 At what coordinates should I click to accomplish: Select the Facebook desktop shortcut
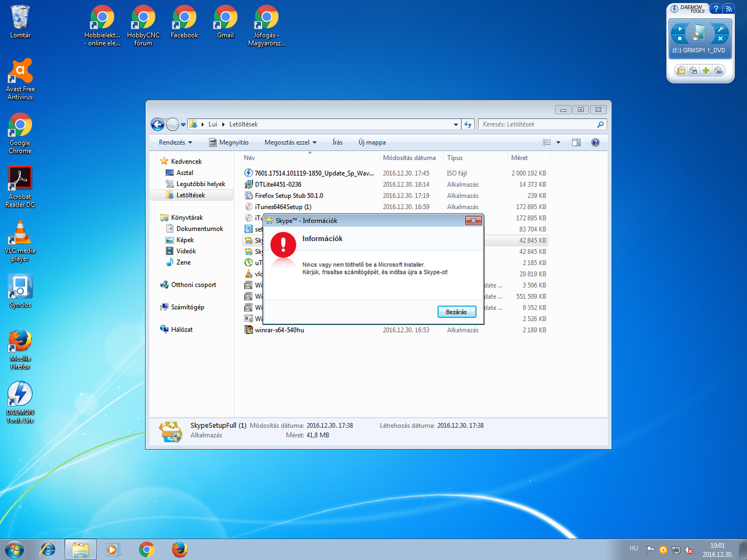(184, 22)
